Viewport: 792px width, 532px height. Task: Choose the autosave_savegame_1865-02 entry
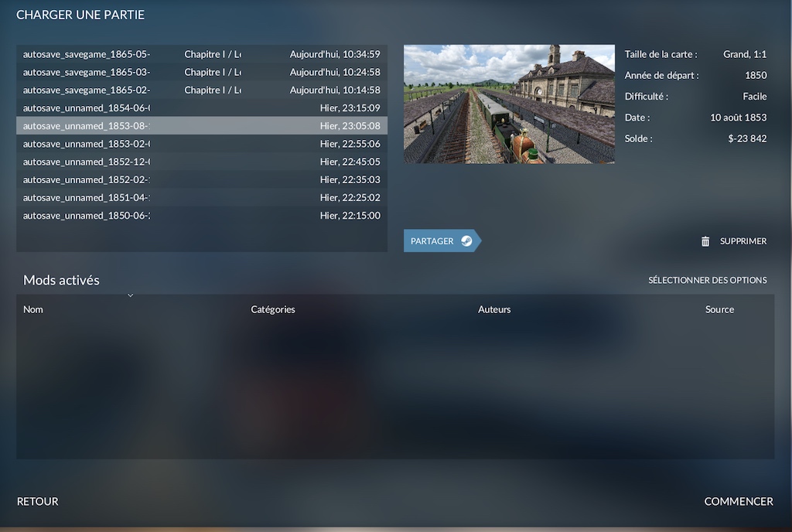[x=202, y=90]
